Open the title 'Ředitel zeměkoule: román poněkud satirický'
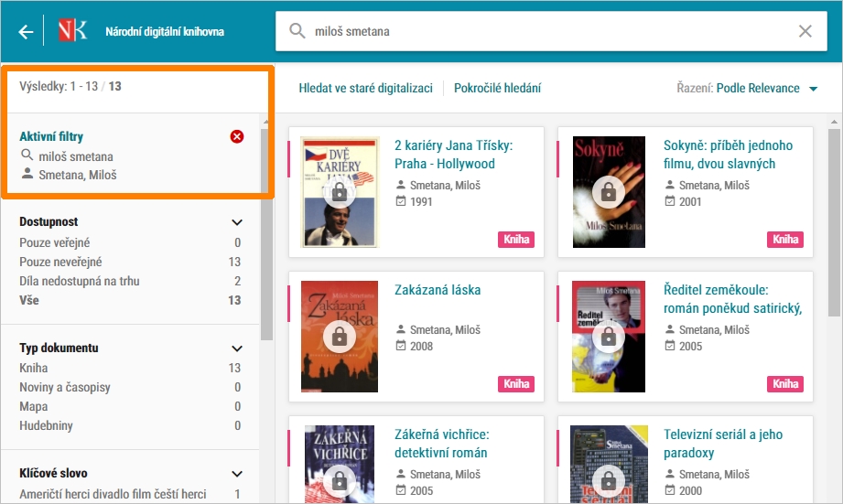The height and width of the screenshot is (504, 843). click(733, 299)
